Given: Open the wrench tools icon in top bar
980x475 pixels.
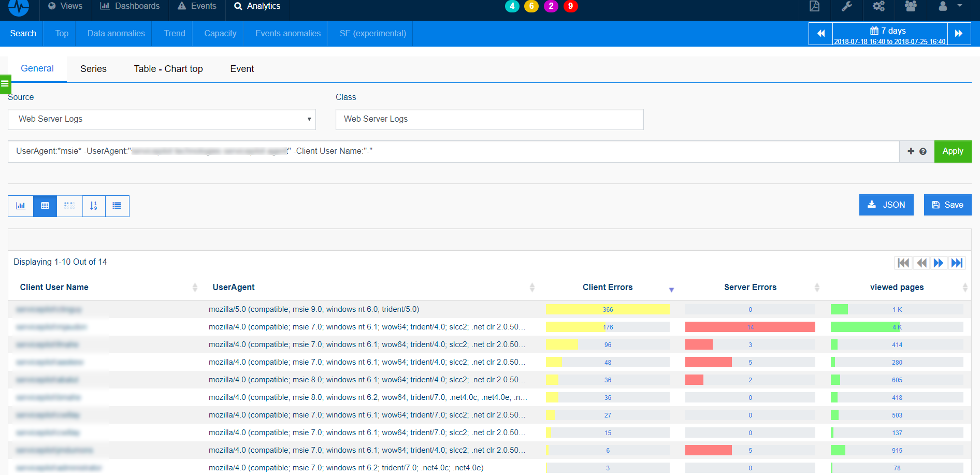Looking at the screenshot, I should click(847, 6).
